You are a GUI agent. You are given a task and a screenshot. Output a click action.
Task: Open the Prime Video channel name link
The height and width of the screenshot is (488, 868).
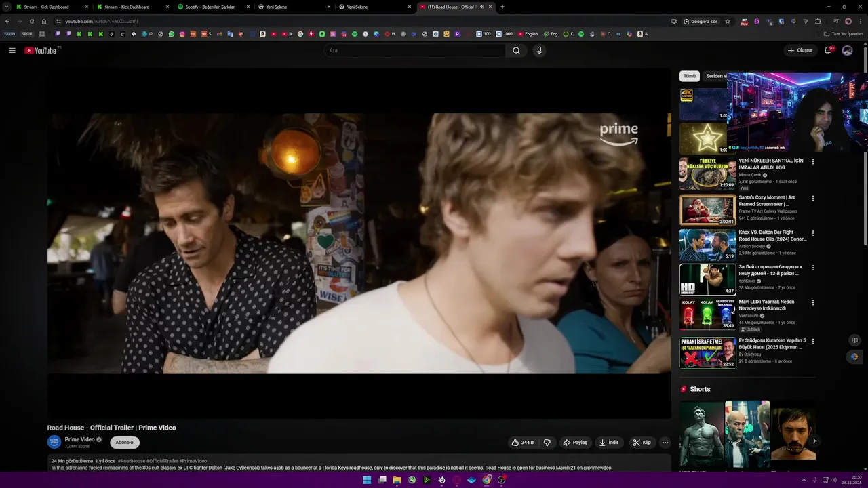click(79, 439)
